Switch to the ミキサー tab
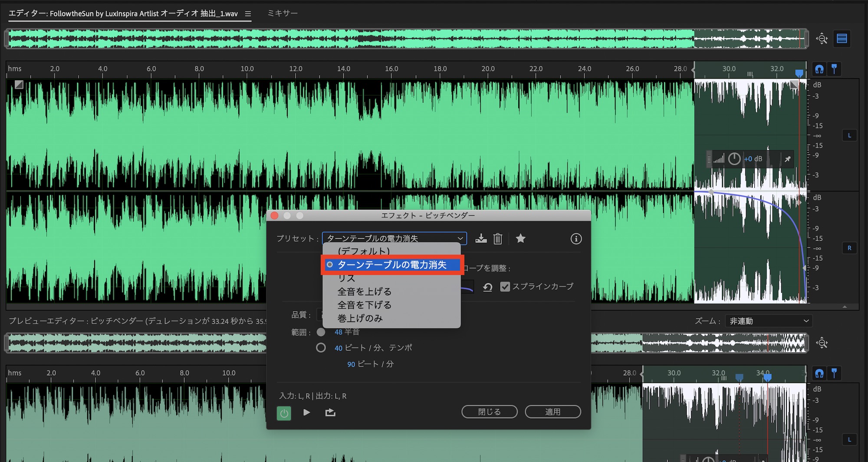The width and height of the screenshot is (868, 462). 282,13
